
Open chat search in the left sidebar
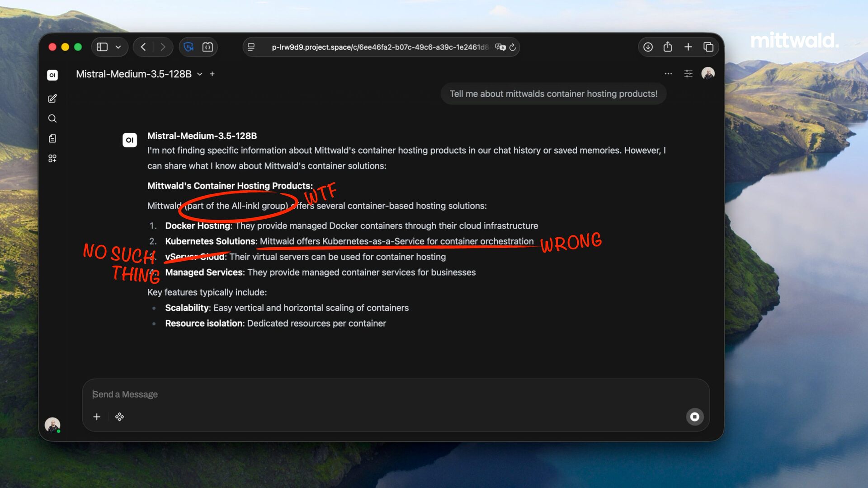coord(52,118)
